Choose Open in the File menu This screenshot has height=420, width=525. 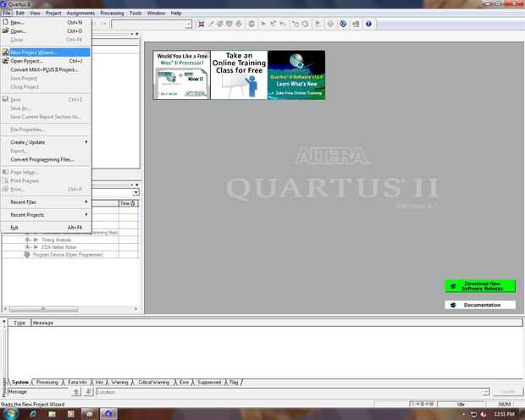pyautogui.click(x=47, y=31)
